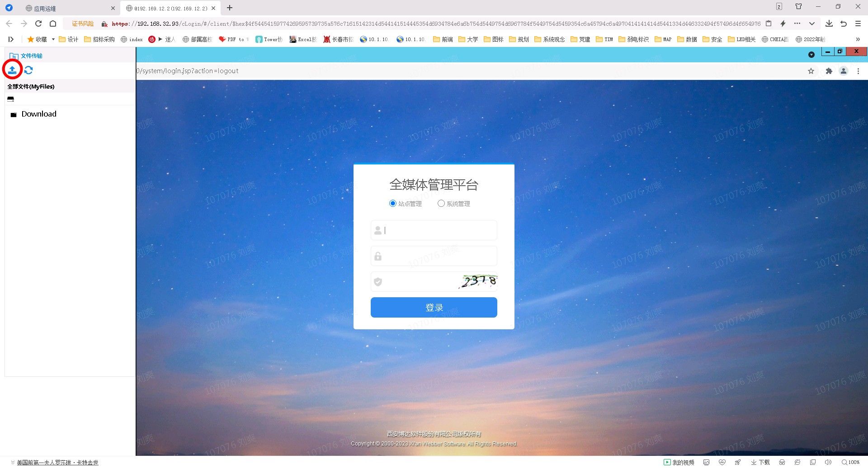Refresh the file transfer list
Screen dimensions: 868x468
[x=28, y=70]
